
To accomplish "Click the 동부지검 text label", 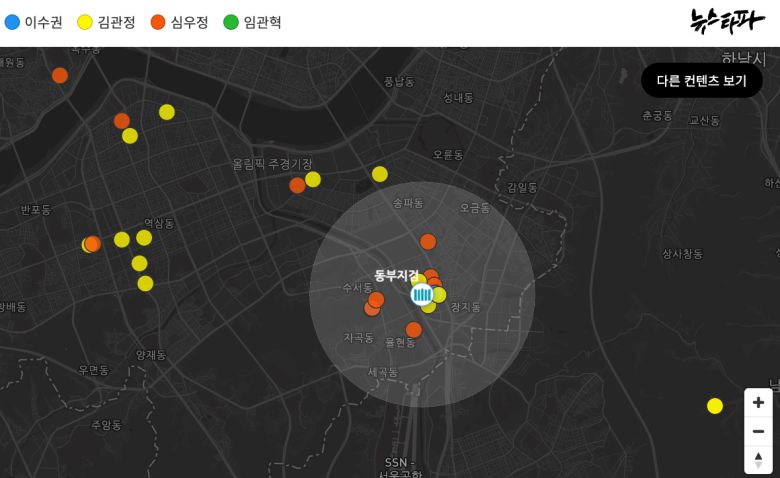I will pyautogui.click(x=396, y=275).
